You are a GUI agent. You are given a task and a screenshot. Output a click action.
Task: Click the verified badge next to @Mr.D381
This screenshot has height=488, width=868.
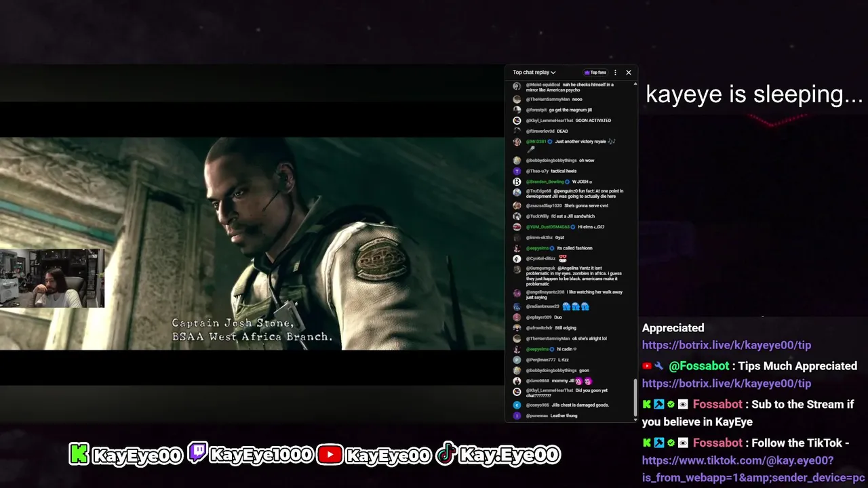coord(550,142)
